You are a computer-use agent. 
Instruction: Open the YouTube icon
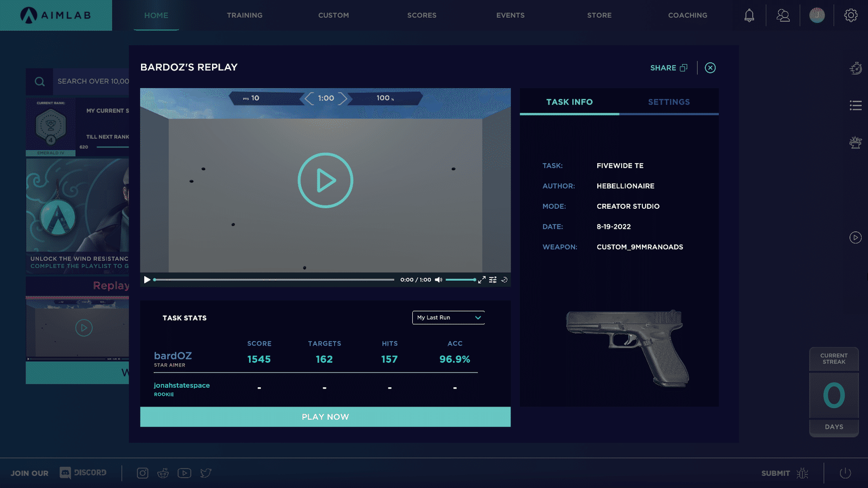(x=184, y=473)
